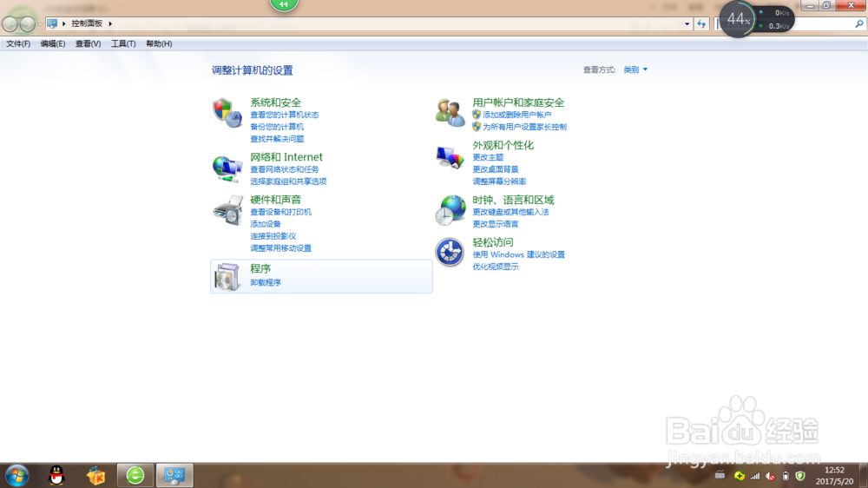Open User Accounts and Family Safety icon

[x=450, y=112]
